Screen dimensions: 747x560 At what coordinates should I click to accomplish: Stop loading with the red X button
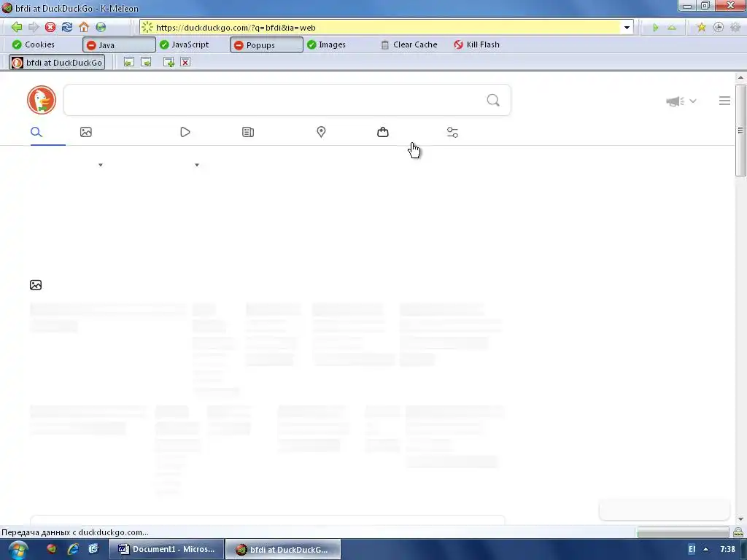50,27
